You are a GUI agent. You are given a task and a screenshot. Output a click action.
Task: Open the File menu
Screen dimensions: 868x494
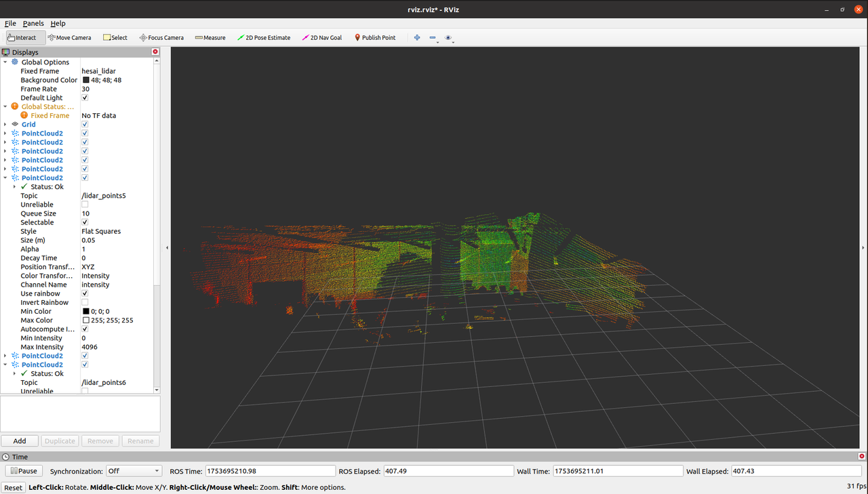point(10,23)
